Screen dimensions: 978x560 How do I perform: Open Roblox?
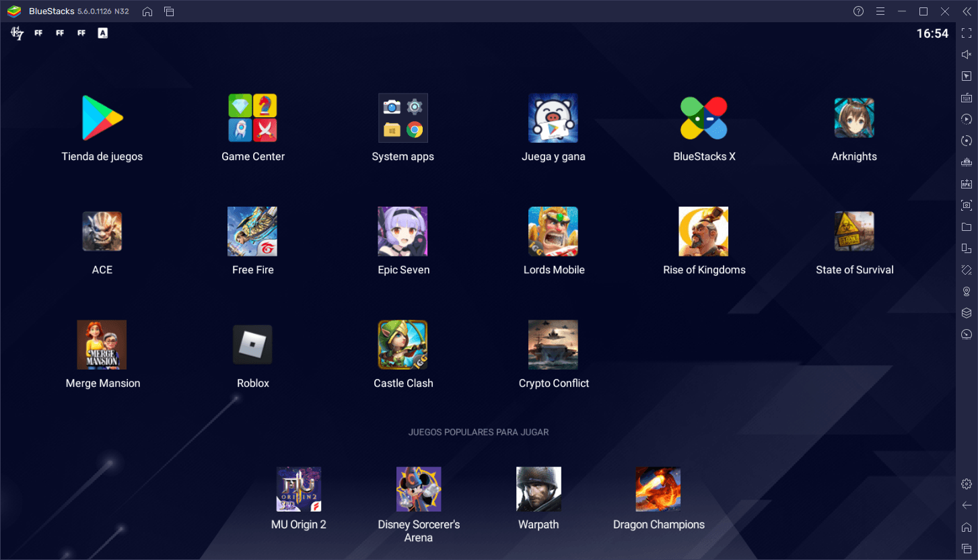tap(252, 345)
